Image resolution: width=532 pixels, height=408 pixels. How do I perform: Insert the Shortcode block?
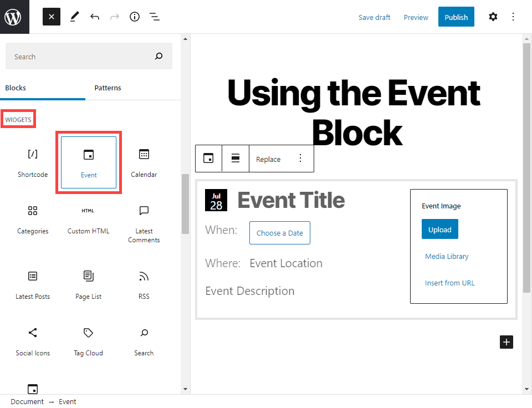coord(32,162)
